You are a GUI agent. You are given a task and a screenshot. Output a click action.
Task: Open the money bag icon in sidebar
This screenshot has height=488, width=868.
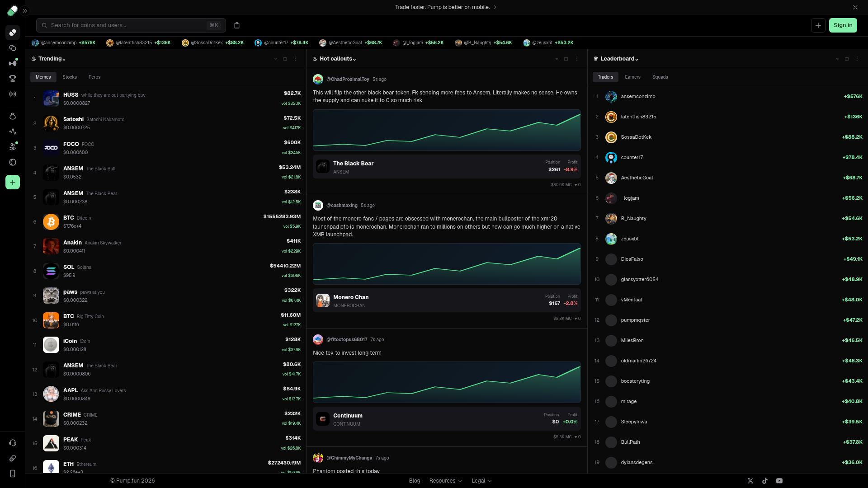tap(13, 116)
